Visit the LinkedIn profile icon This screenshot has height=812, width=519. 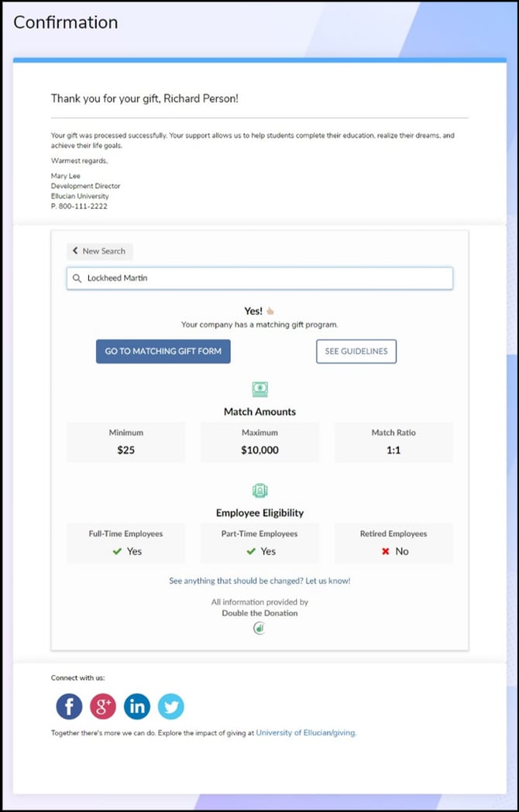tap(137, 706)
